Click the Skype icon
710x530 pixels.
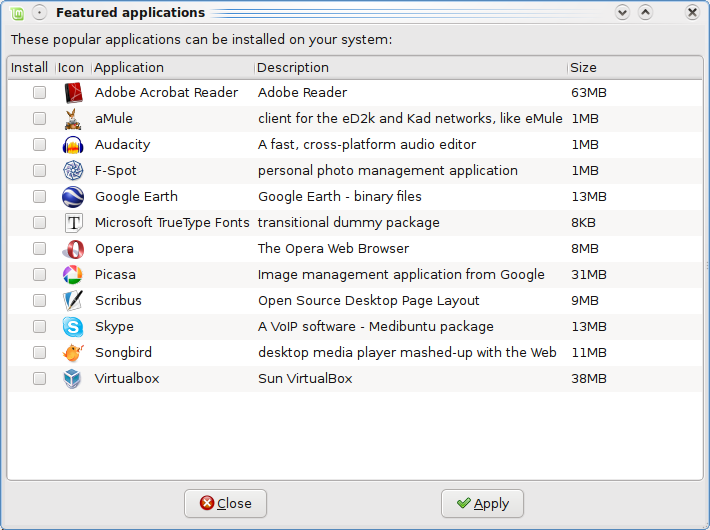(73, 327)
